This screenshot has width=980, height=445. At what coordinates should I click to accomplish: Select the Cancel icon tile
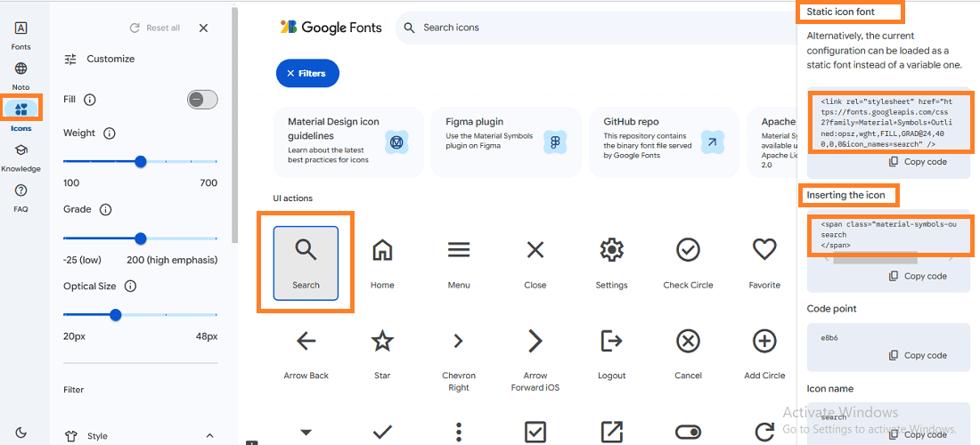(688, 353)
